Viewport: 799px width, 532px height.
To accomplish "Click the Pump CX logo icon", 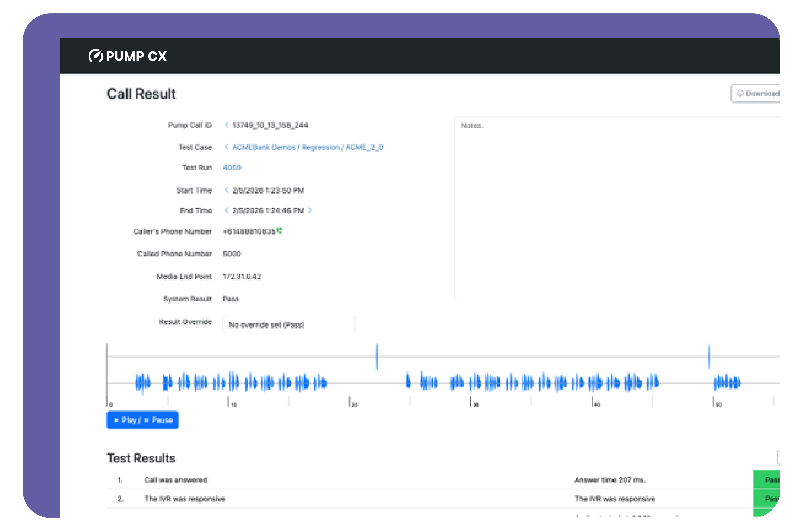I will click(96, 56).
